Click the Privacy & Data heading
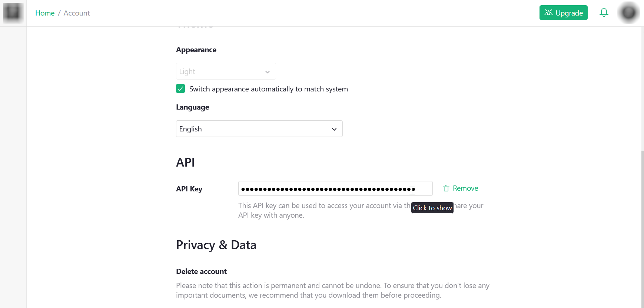 pyautogui.click(x=216, y=245)
